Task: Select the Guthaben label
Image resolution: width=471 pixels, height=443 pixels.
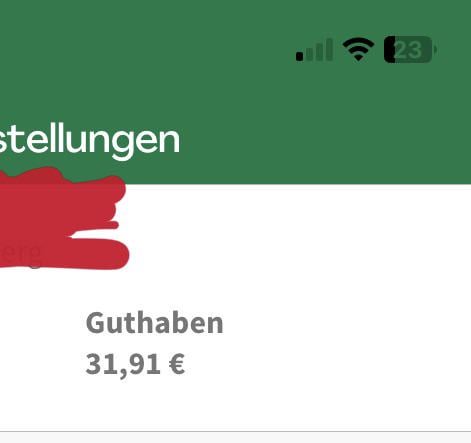Action: (x=154, y=323)
